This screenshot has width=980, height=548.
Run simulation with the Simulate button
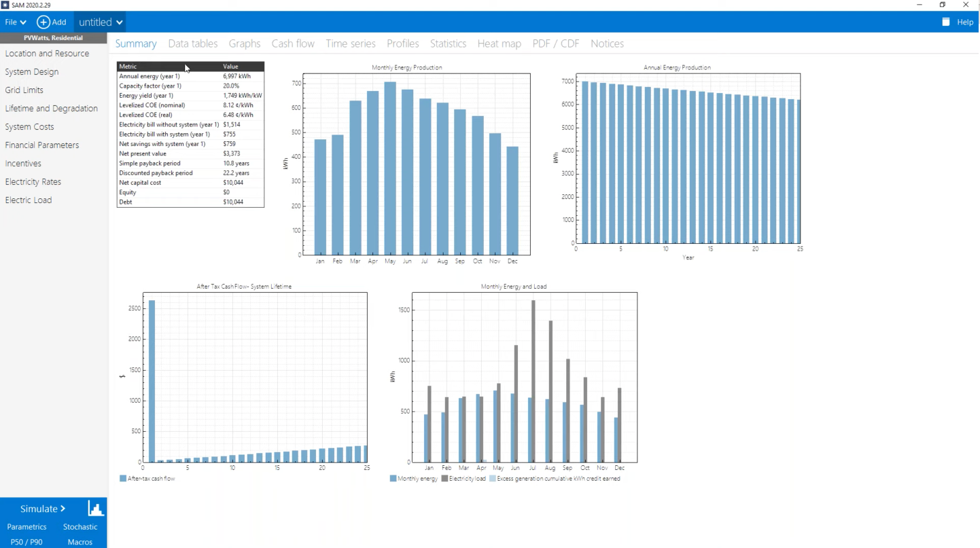click(42, 509)
